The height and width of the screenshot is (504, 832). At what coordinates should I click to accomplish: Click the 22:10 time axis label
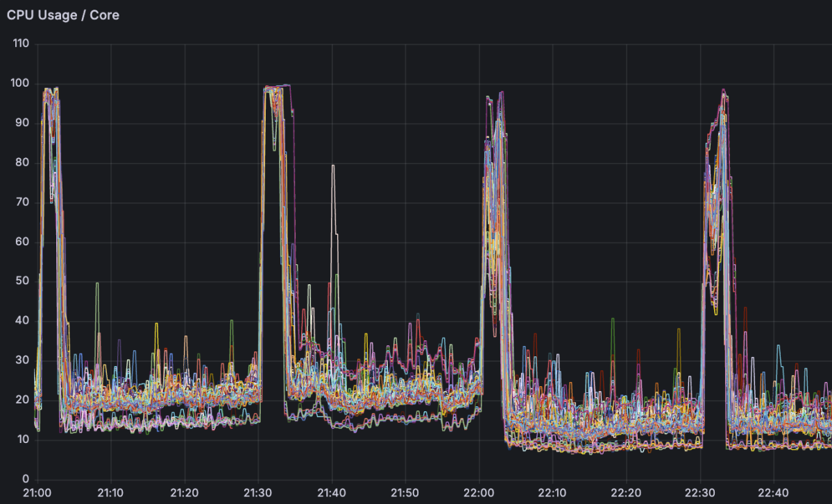pos(552,494)
